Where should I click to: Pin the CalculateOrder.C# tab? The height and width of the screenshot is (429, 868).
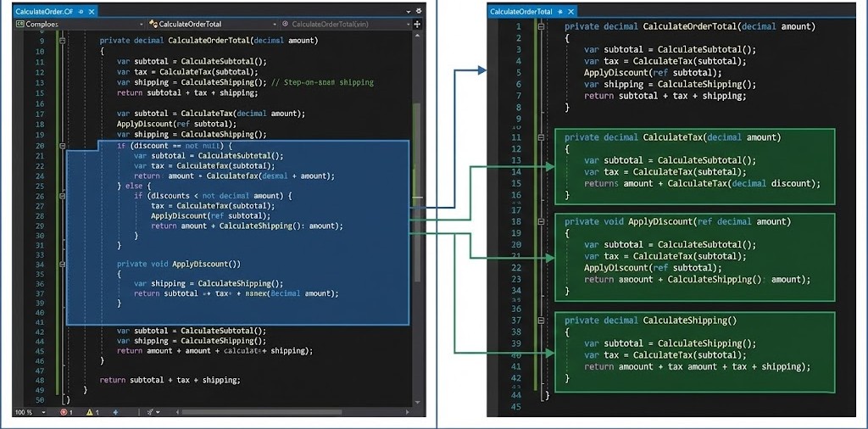(81, 11)
